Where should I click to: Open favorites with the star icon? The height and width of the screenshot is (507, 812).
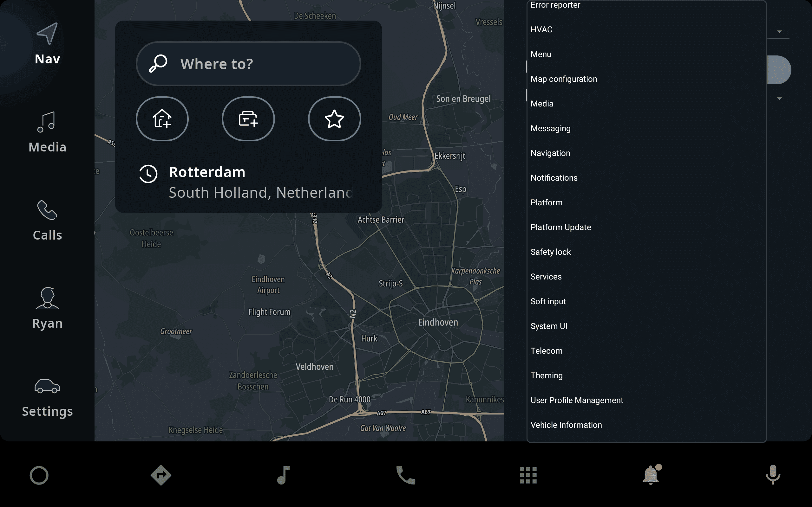click(334, 119)
